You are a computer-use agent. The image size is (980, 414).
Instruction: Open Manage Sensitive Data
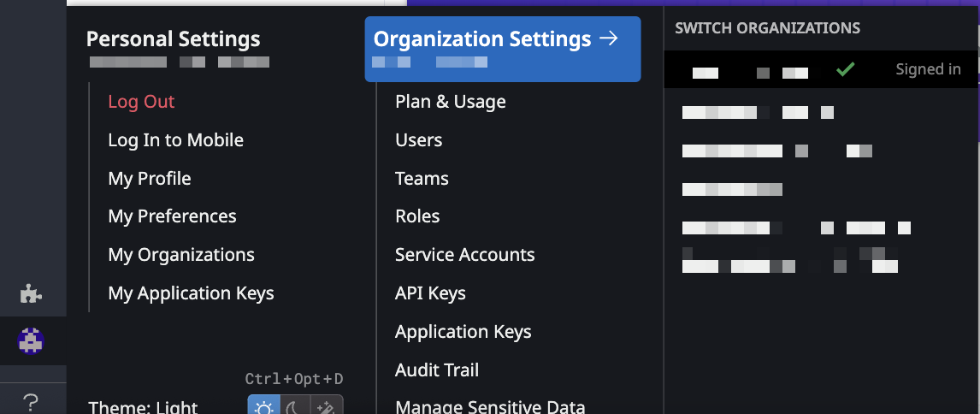pyautogui.click(x=491, y=407)
